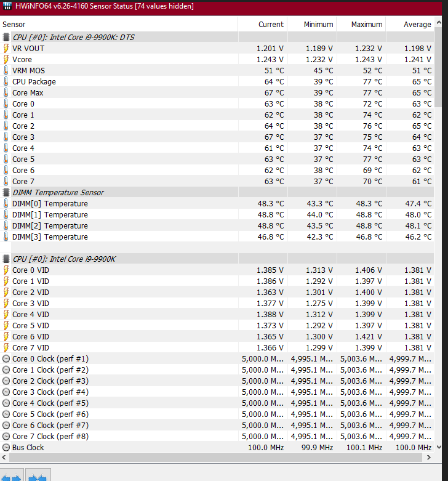Collapse the CPU [#0] Intel Core i9-9900K: DTS group
The image size is (448, 481).
tap(6, 37)
